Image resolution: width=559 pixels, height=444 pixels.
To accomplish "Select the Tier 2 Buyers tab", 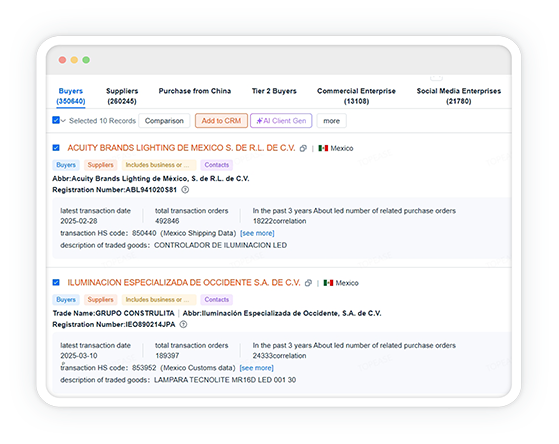I will [x=274, y=91].
